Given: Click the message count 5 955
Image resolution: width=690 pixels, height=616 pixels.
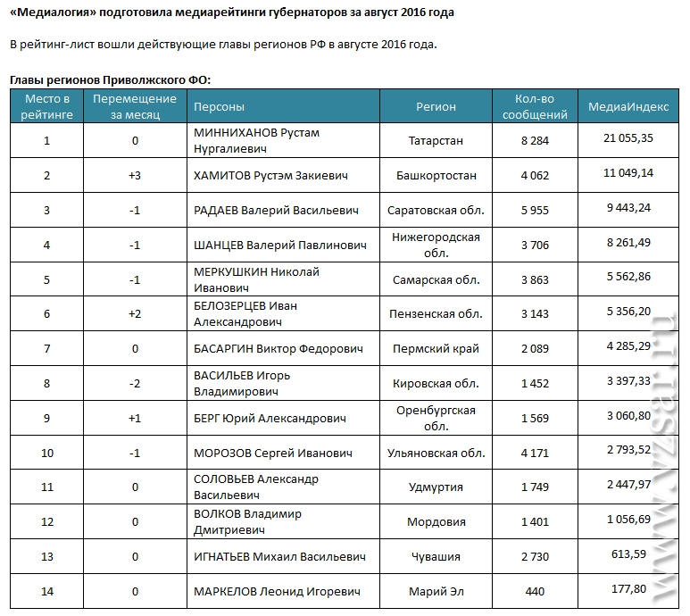Looking at the screenshot, I should pos(535,211).
